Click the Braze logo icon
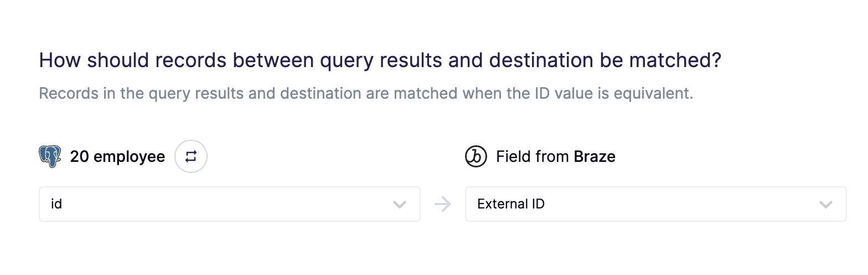 (476, 157)
